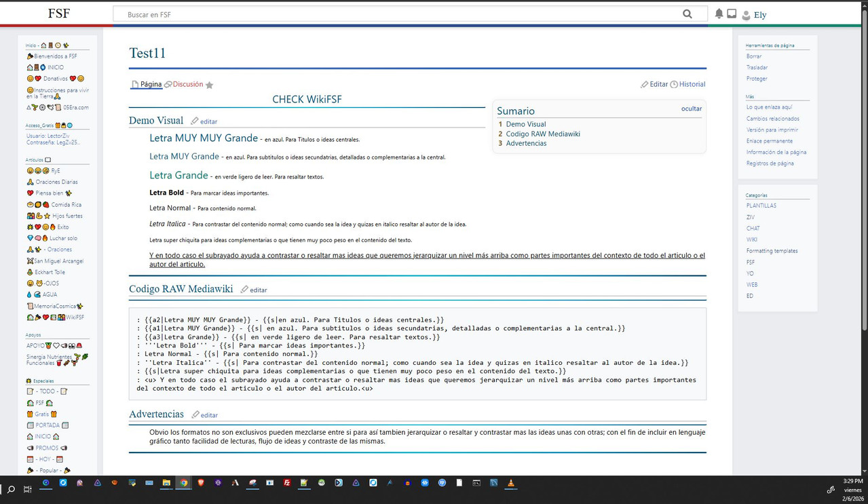Edit the Codigo RAW Mediawiki section
This screenshot has height=504, width=868.
259,290
